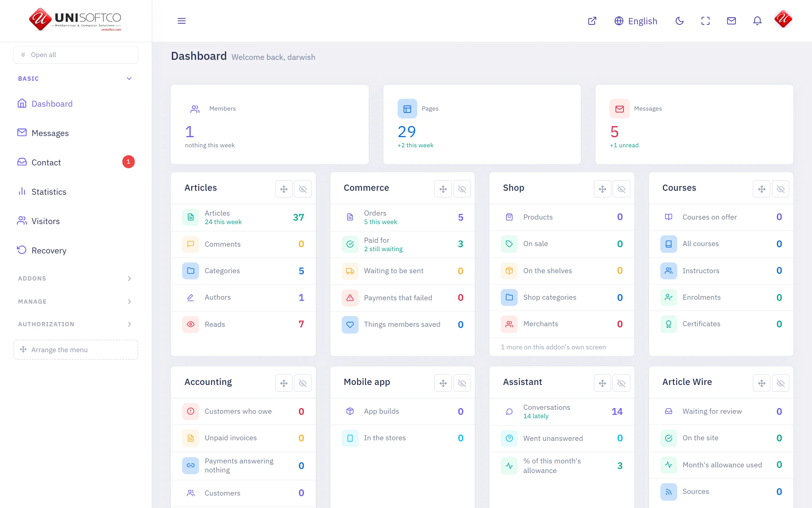This screenshot has width=812, height=508.
Task: Hide the Articles widget
Action: pyautogui.click(x=303, y=189)
